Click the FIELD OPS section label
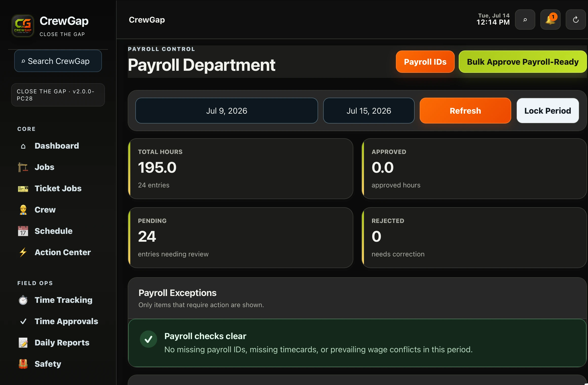The width and height of the screenshot is (588, 385). (x=35, y=283)
